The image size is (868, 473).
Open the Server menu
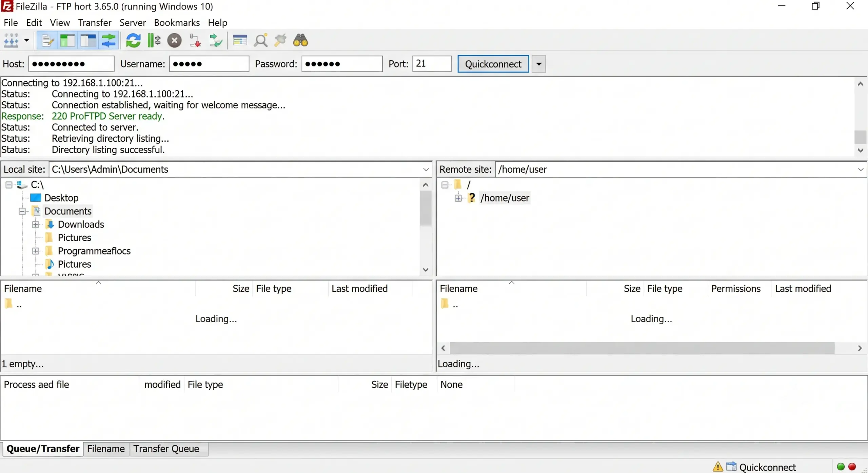click(133, 23)
